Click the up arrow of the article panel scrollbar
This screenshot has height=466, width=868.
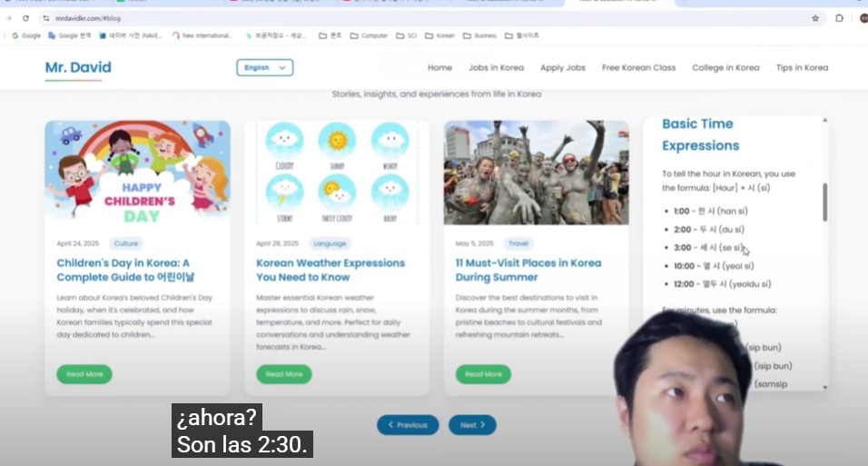click(x=824, y=120)
